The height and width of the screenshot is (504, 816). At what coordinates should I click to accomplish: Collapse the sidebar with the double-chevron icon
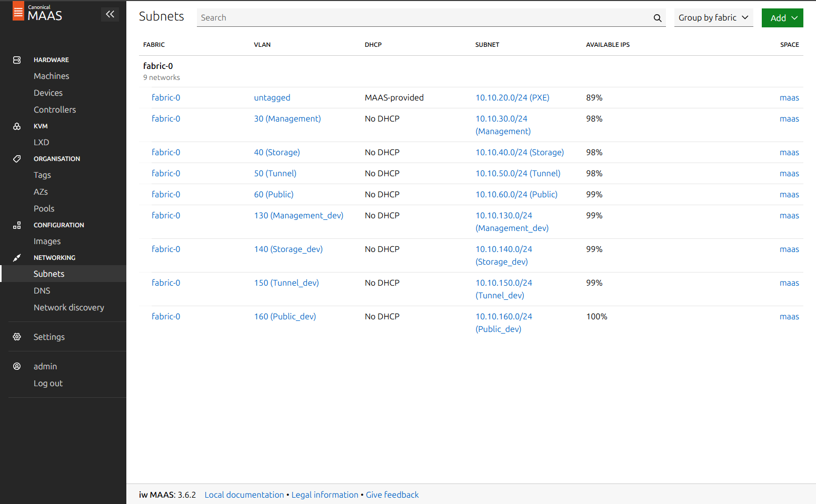click(110, 14)
